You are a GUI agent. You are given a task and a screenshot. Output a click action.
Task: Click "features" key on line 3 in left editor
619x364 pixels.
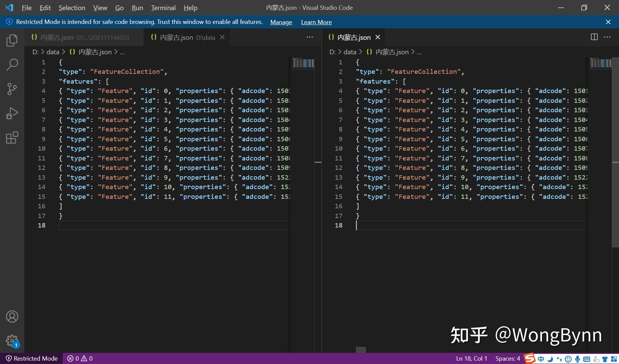(78, 81)
